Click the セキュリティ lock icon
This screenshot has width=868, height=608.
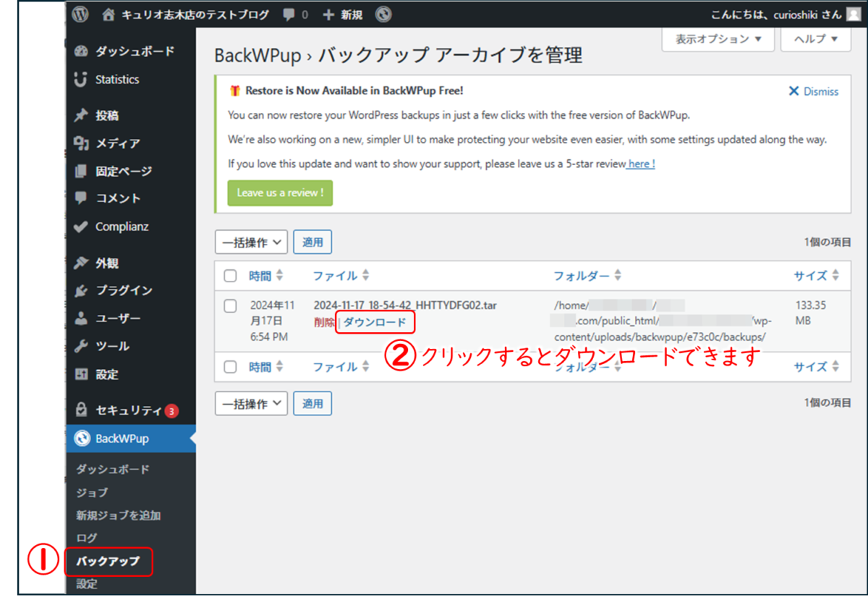coord(81,410)
